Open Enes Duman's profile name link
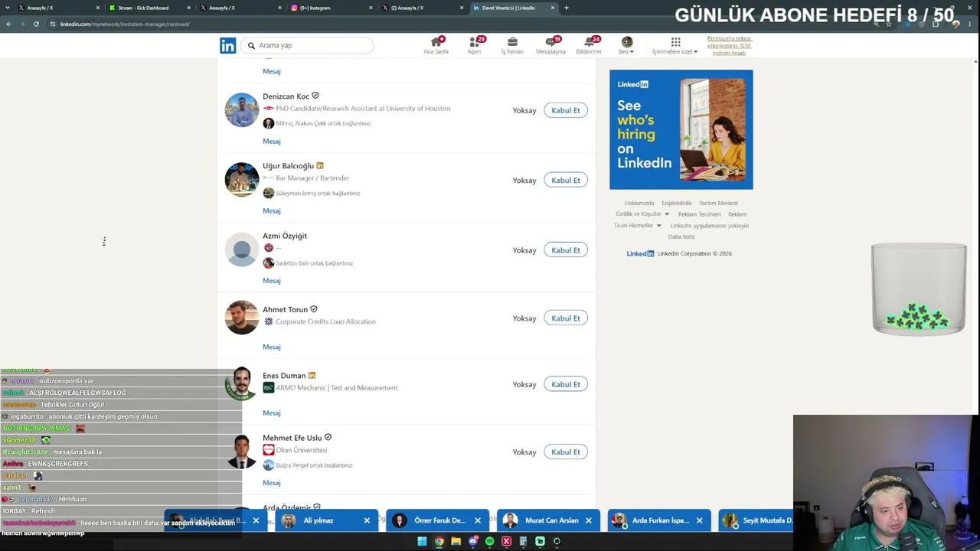980x551 pixels. 284,376
